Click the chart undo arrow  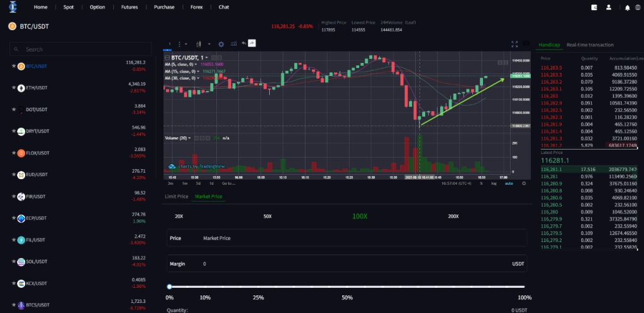pyautogui.click(x=243, y=44)
